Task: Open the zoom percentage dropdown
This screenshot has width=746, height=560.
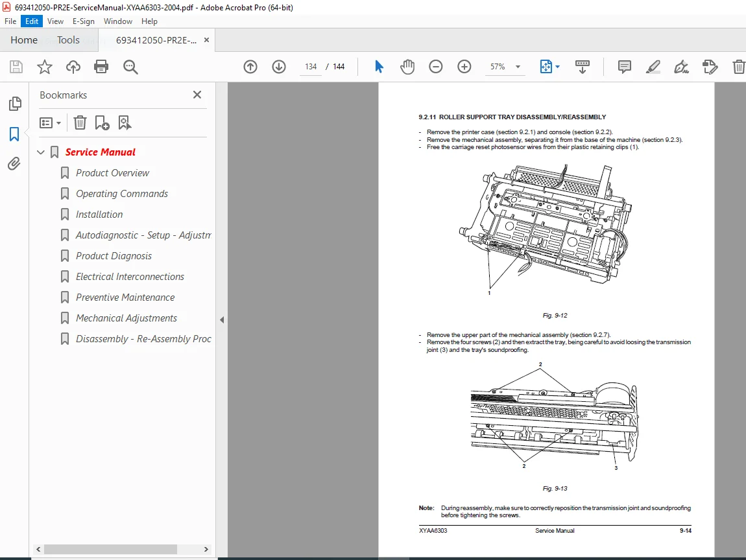Action: pyautogui.click(x=518, y=67)
